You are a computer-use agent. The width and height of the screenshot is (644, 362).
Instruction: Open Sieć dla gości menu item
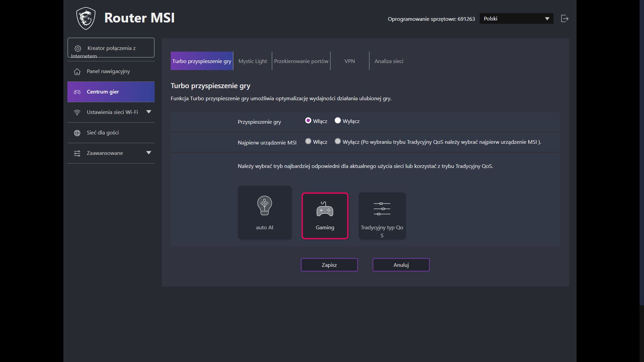pyautogui.click(x=111, y=133)
